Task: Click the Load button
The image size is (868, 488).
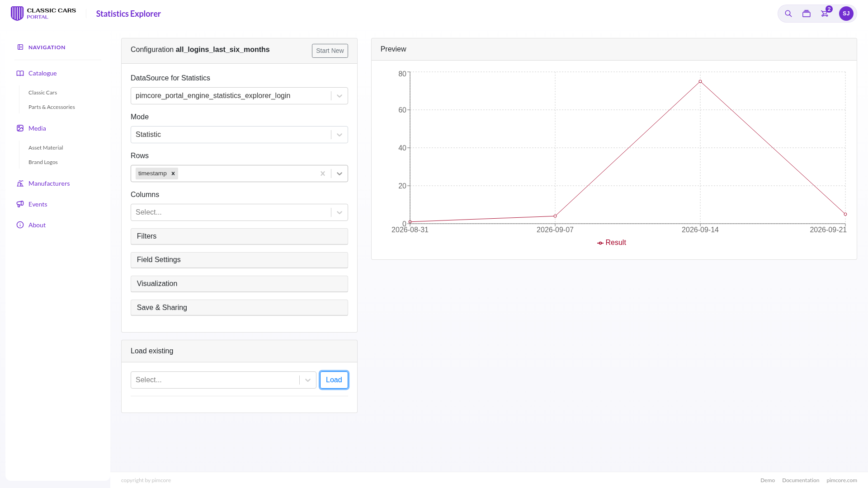Action: (334, 380)
